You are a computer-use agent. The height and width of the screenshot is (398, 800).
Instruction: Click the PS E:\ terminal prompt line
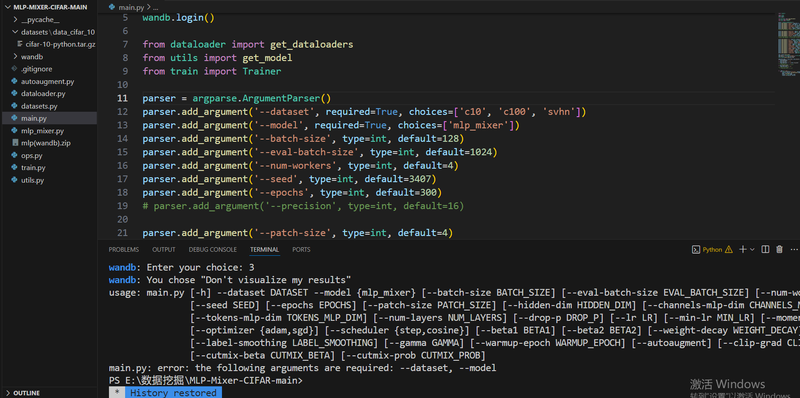click(205, 380)
